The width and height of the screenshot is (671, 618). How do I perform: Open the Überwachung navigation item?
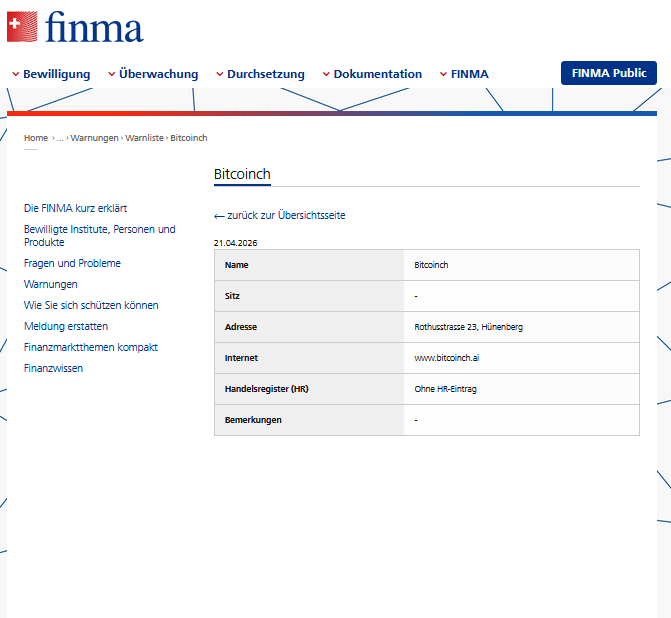pyautogui.click(x=158, y=74)
